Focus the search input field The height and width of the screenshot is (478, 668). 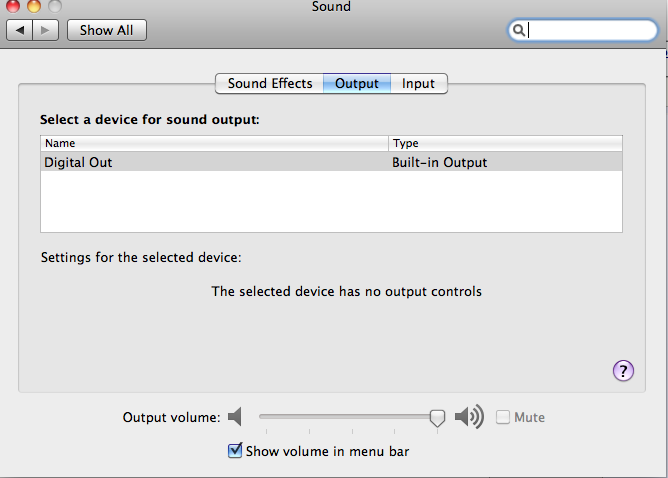tap(590, 30)
